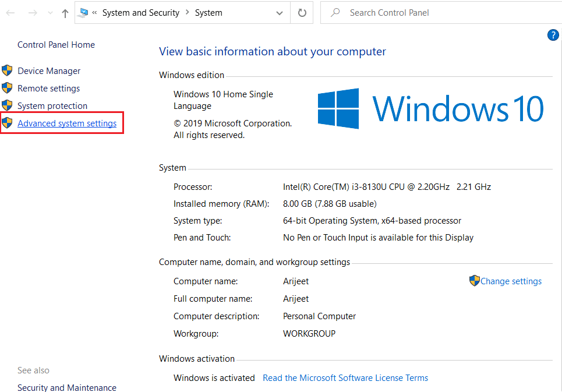Select System and Security in the breadcrumb
562x392 pixels.
[x=140, y=12]
